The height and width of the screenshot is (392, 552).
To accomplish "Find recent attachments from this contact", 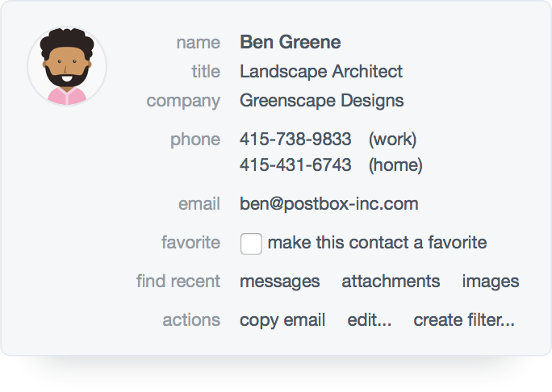I will (391, 281).
